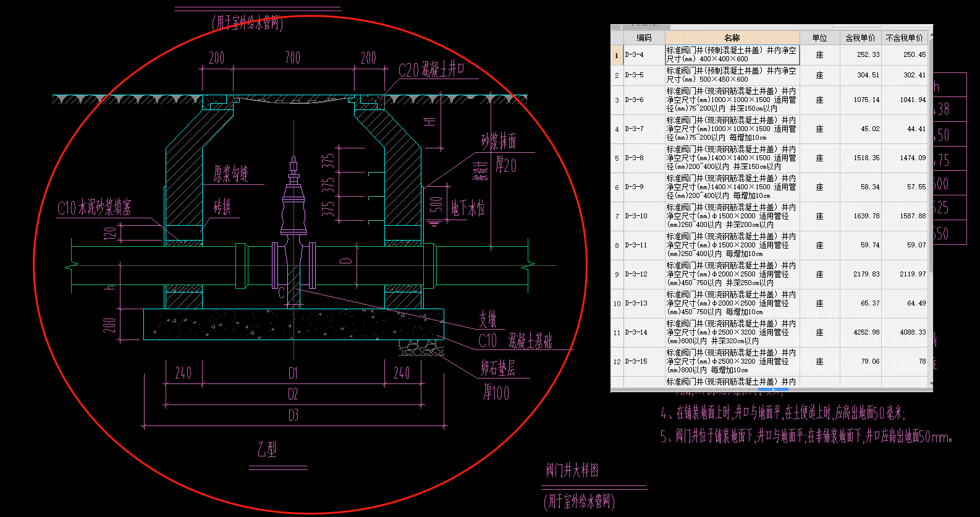Select tax-exclusive price 250.45

[x=904, y=55]
